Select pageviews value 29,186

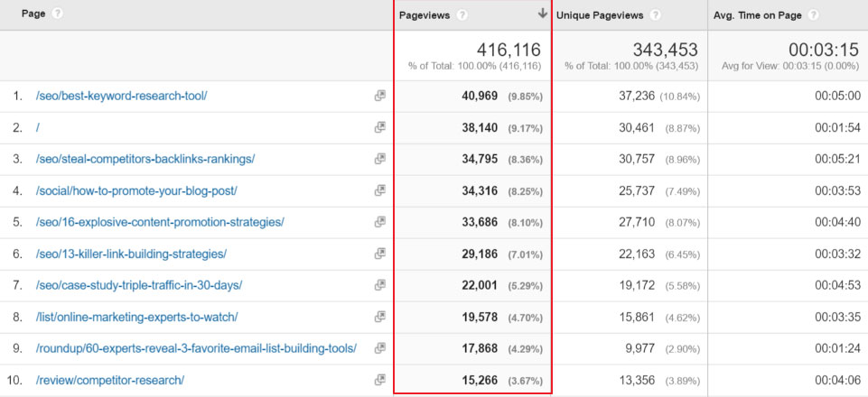click(x=480, y=254)
